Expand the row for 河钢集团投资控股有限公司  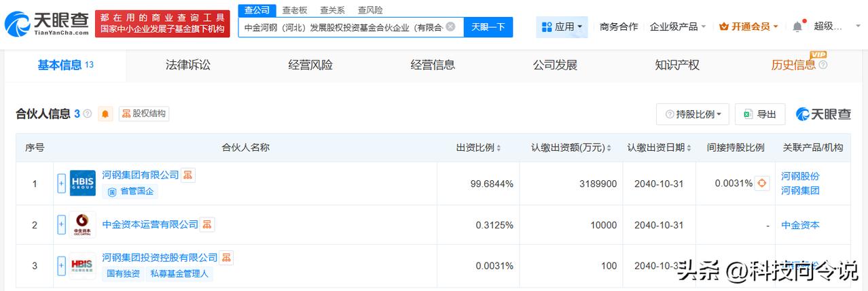coord(61,266)
